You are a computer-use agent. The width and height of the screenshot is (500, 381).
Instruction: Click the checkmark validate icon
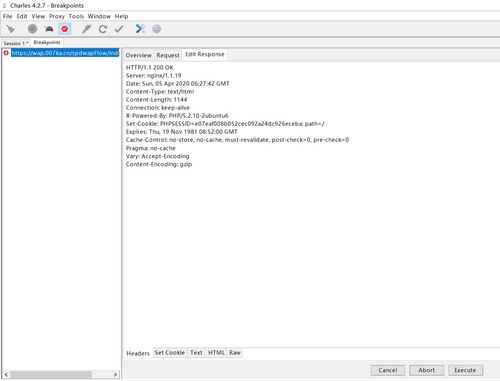(119, 29)
